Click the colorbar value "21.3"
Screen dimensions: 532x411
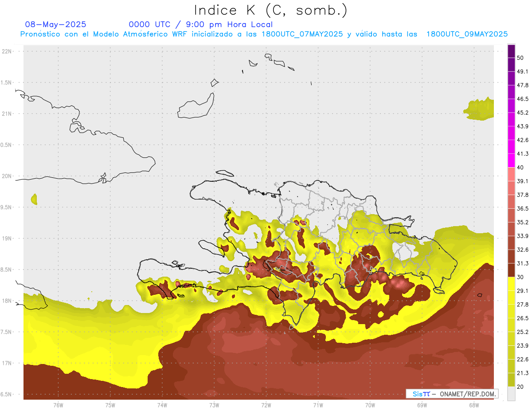tap(523, 373)
